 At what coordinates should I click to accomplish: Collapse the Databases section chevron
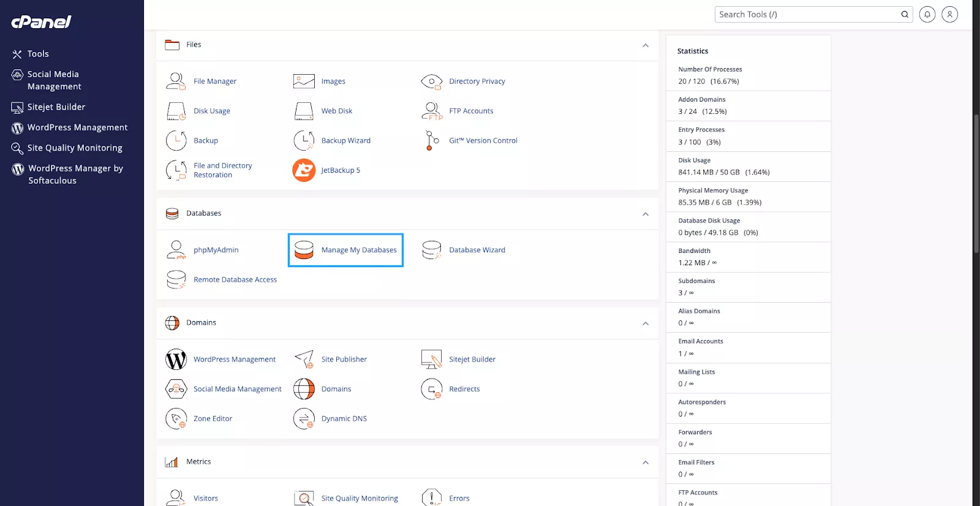(x=646, y=214)
